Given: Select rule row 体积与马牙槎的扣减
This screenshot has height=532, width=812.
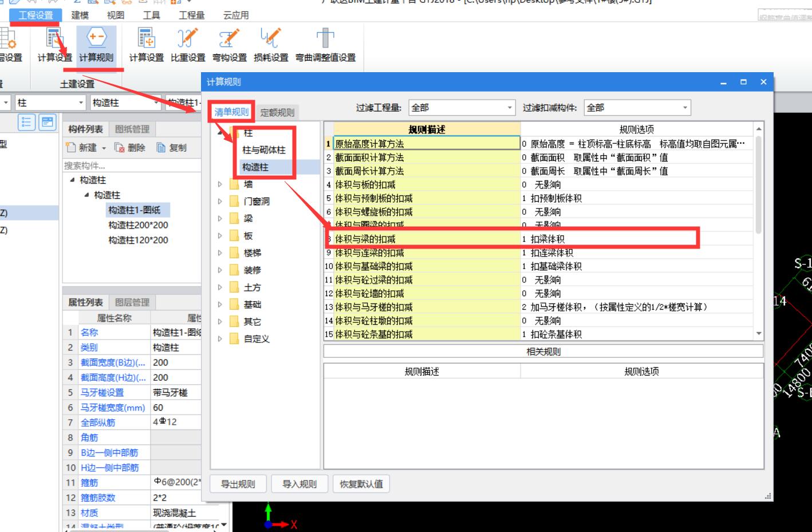Looking at the screenshot, I should pyautogui.click(x=538, y=307).
